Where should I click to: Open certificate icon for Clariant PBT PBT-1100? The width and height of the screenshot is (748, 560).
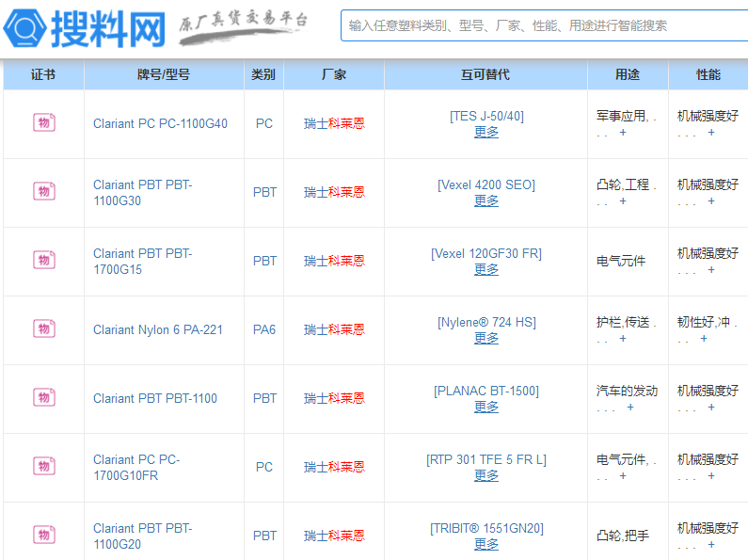tap(43, 397)
